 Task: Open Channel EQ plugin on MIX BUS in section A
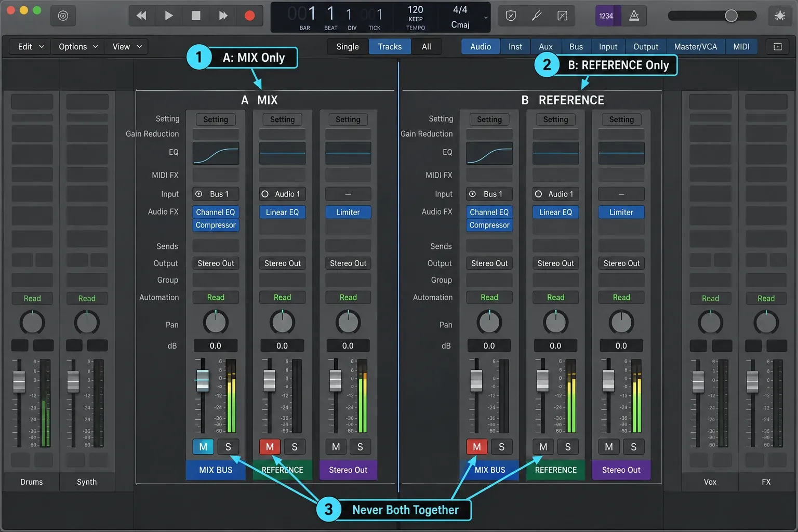216,212
